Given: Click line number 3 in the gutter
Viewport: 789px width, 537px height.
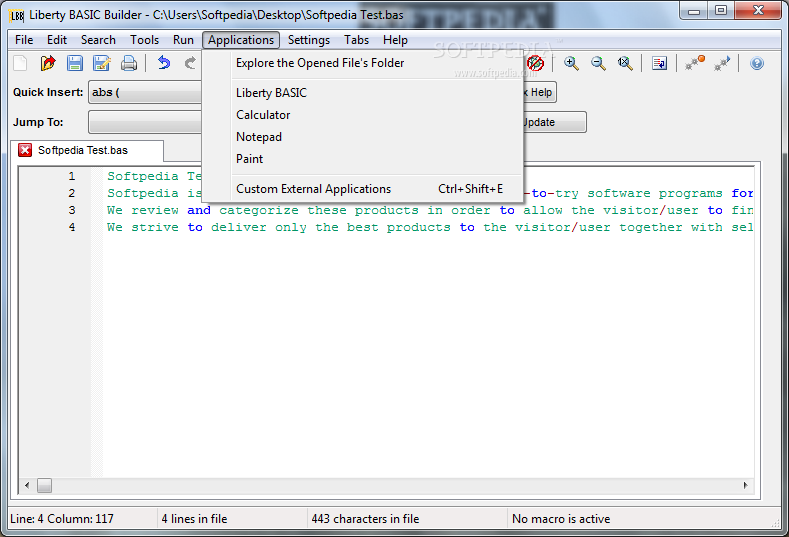Looking at the screenshot, I should (72, 210).
